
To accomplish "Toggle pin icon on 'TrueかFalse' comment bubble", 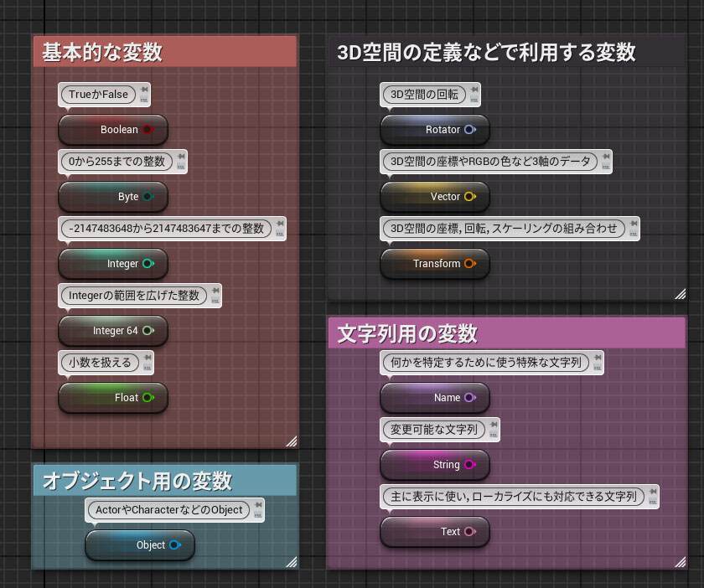I will pos(144,90).
